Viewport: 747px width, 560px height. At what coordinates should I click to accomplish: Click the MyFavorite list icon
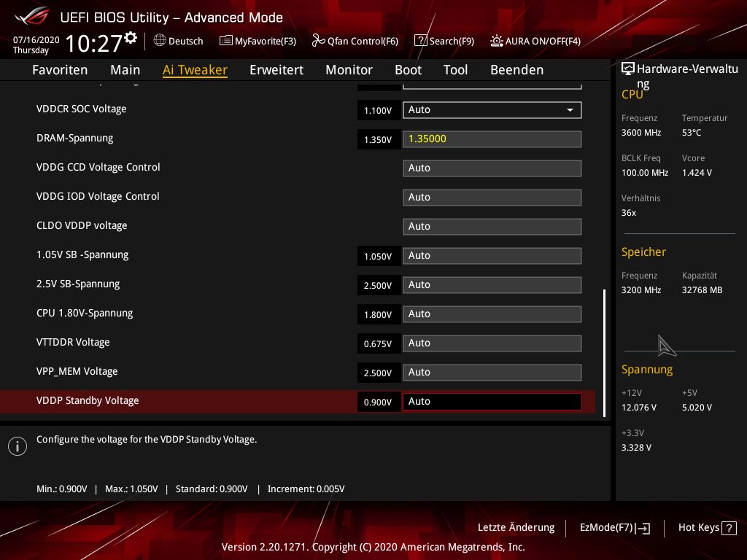226,41
